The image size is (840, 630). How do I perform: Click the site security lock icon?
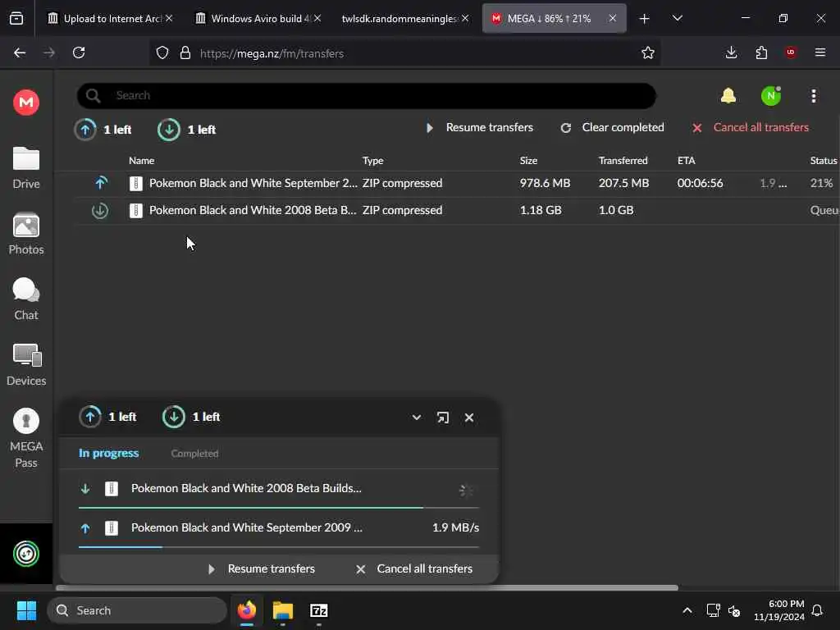[185, 52]
